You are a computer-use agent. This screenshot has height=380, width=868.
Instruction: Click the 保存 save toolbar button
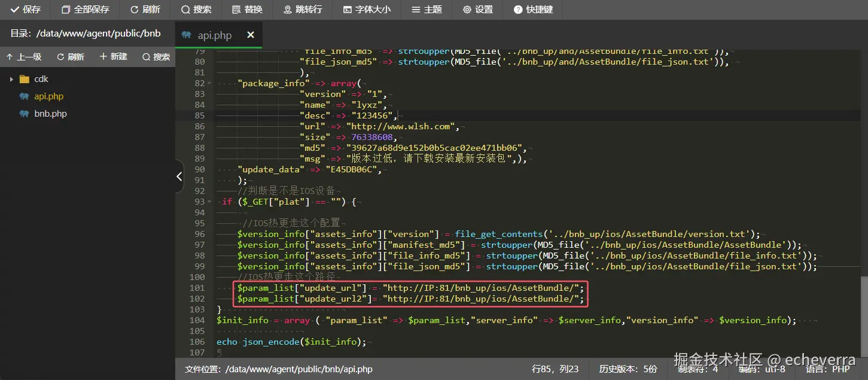pyautogui.click(x=26, y=10)
